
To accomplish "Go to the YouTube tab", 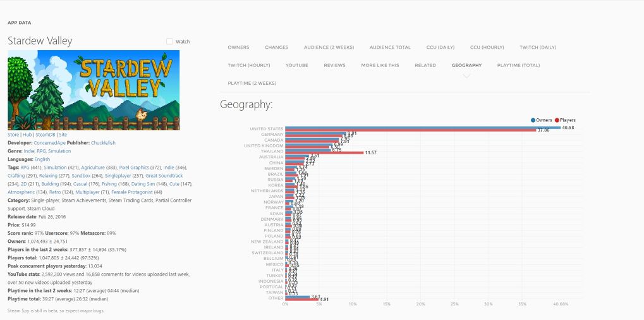I will pos(296,65).
